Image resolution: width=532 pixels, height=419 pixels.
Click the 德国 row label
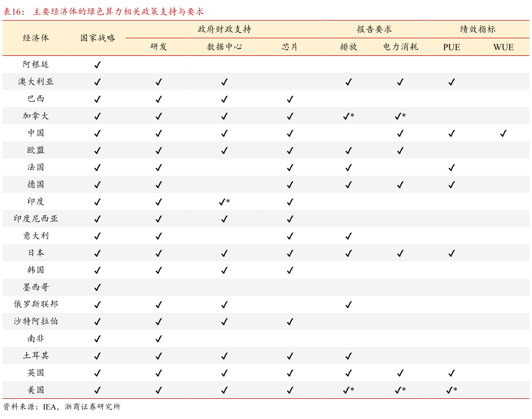point(36,184)
